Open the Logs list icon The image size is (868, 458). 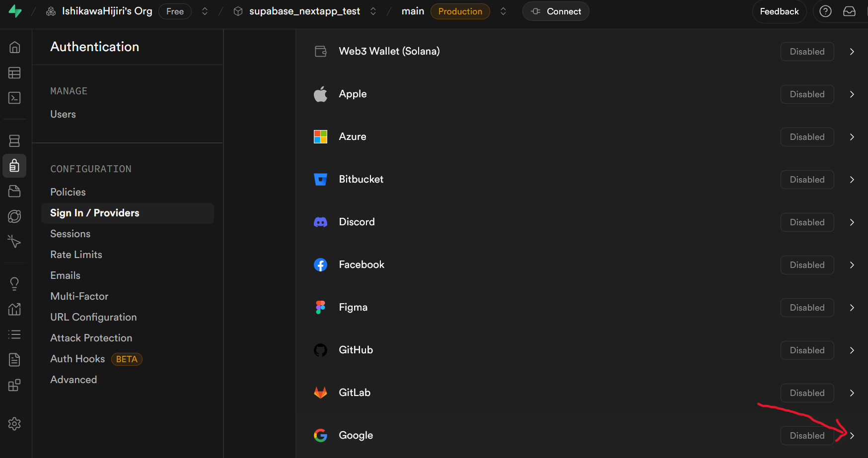14,334
